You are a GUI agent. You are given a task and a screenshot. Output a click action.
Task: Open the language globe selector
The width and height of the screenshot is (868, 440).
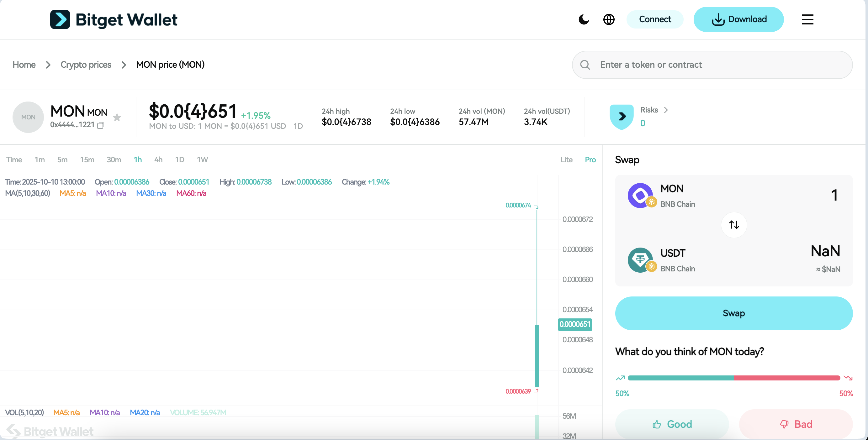609,19
